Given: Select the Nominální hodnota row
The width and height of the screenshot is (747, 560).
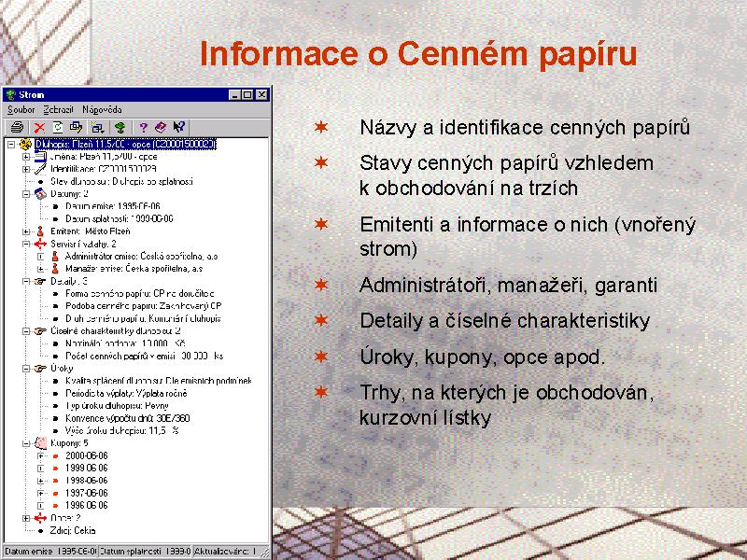Looking at the screenshot, I should [x=125, y=343].
